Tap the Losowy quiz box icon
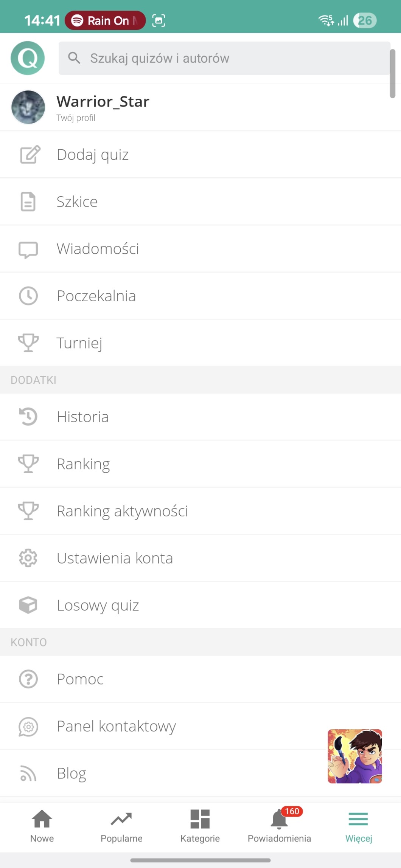This screenshot has width=401, height=868. pos(28,605)
